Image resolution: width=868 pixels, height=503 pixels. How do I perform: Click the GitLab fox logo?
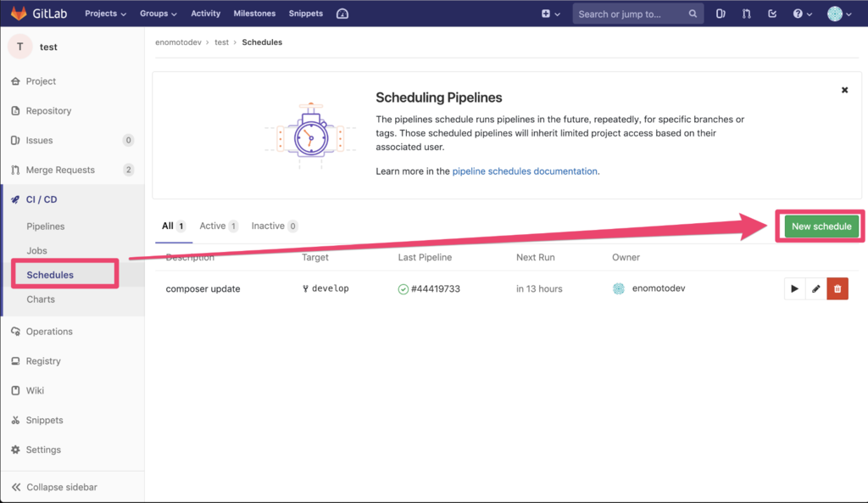(19, 14)
